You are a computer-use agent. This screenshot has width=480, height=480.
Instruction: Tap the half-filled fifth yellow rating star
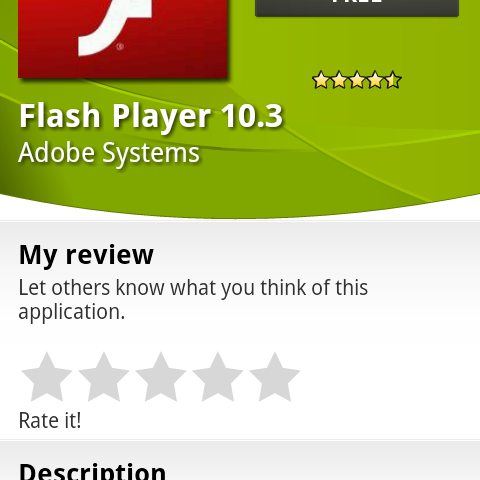tap(393, 80)
